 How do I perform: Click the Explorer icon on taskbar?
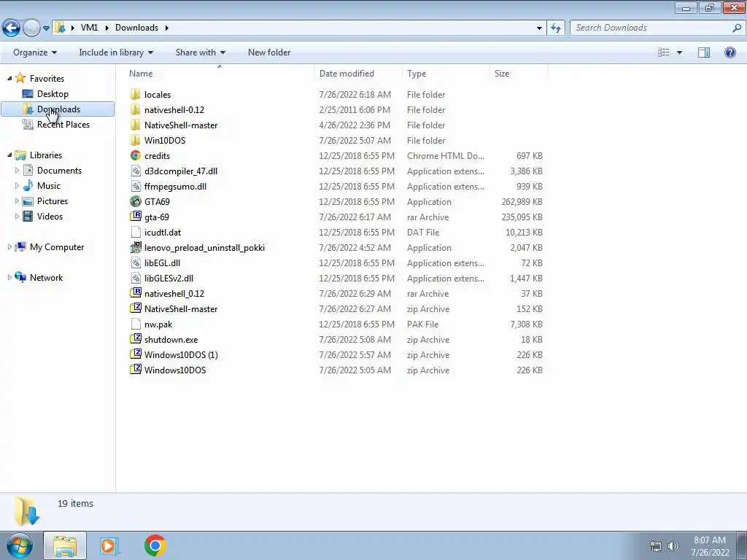point(65,545)
